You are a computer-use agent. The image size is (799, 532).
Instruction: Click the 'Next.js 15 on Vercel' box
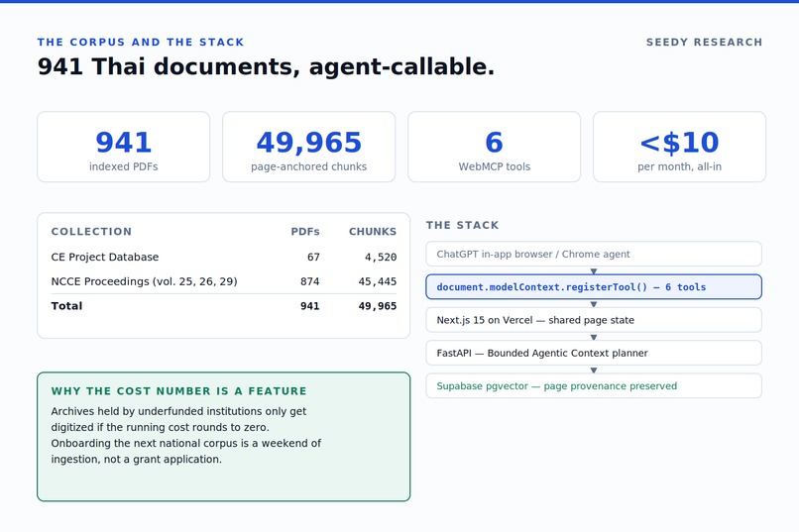594,320
